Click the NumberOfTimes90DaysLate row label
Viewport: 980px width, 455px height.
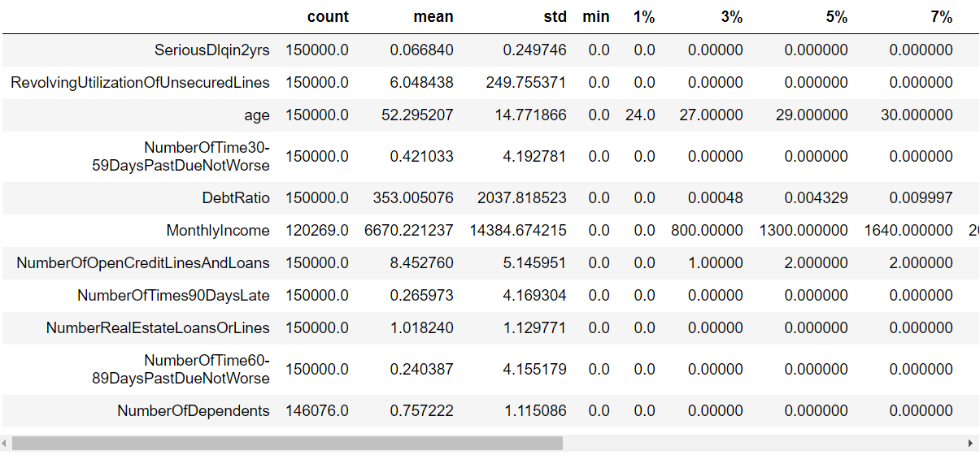pyautogui.click(x=173, y=296)
